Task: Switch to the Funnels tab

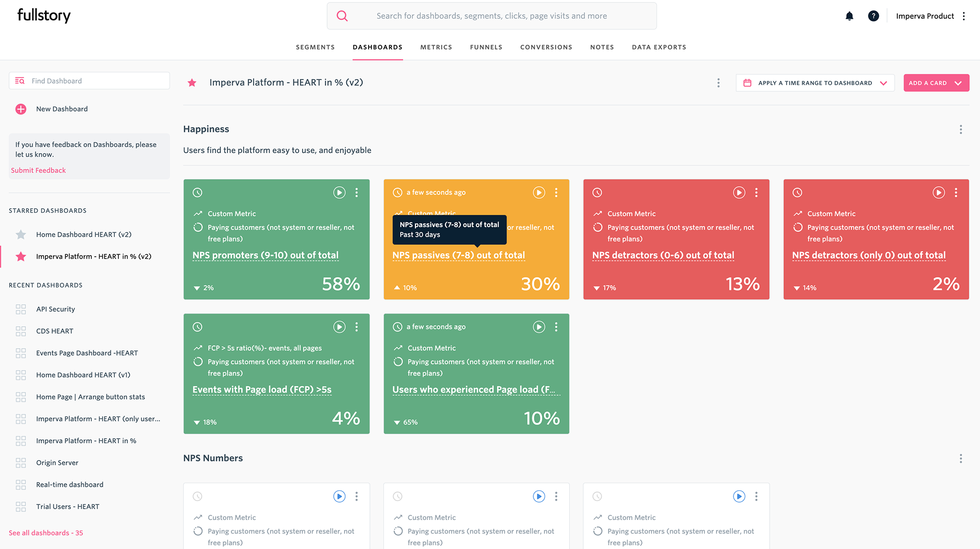Action: [486, 47]
